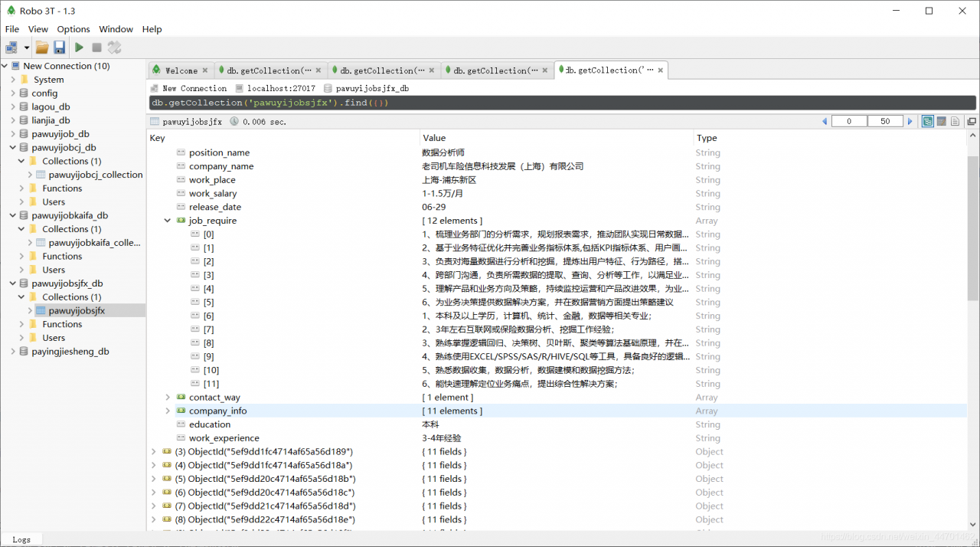
Task: Switch to Table view mode icon
Action: [942, 121]
